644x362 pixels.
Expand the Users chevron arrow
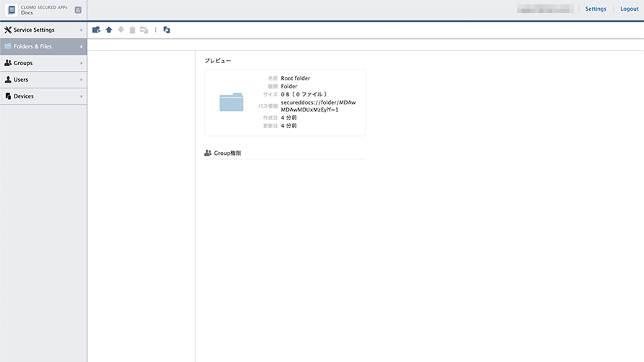[x=81, y=80]
